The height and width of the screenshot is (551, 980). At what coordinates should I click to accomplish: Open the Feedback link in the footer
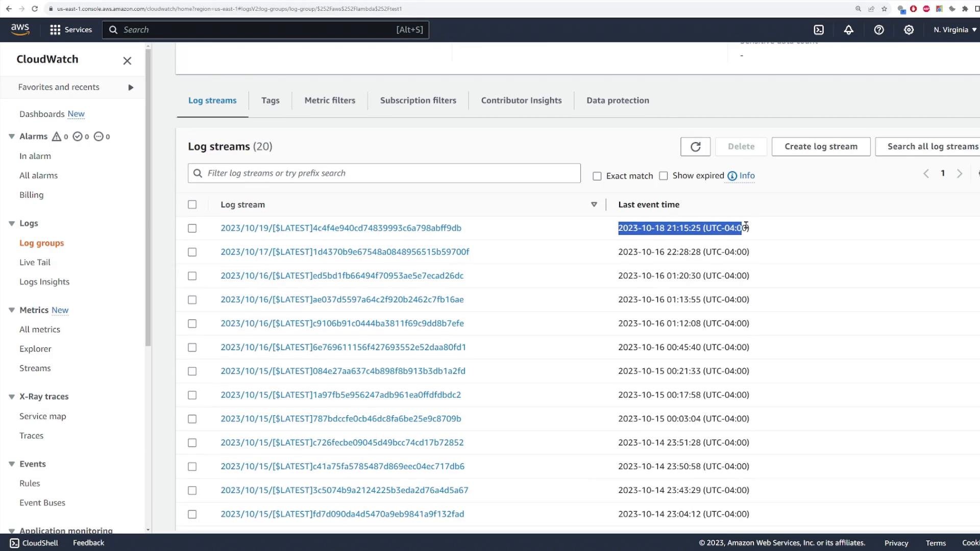point(88,543)
